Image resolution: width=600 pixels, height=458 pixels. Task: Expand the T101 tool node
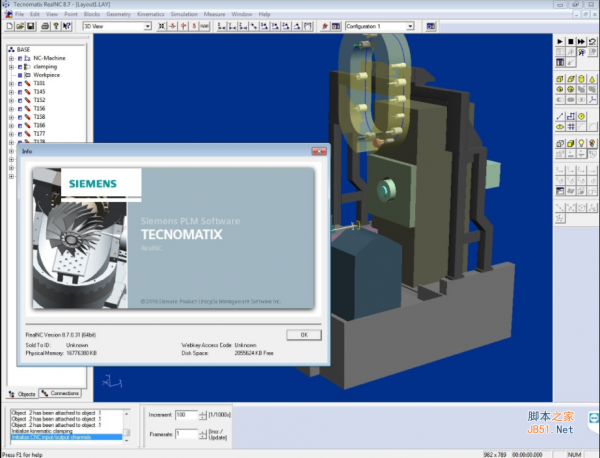click(x=11, y=83)
